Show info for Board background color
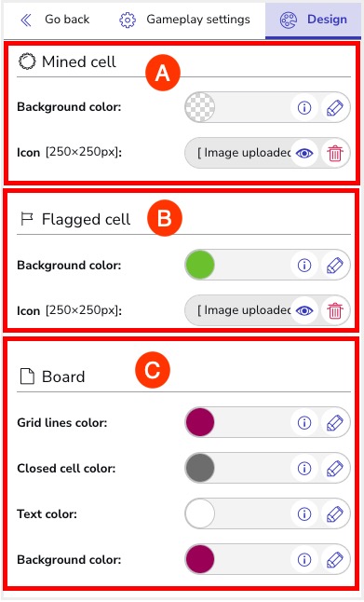 point(304,559)
